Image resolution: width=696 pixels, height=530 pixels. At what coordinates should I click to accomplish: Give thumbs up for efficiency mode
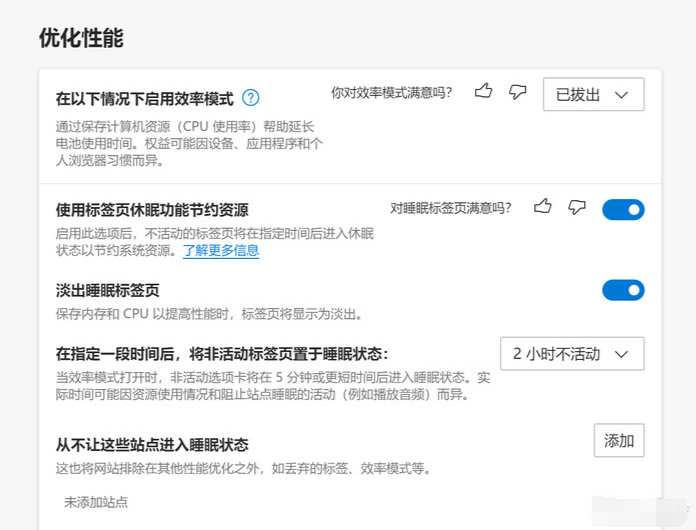click(x=484, y=92)
